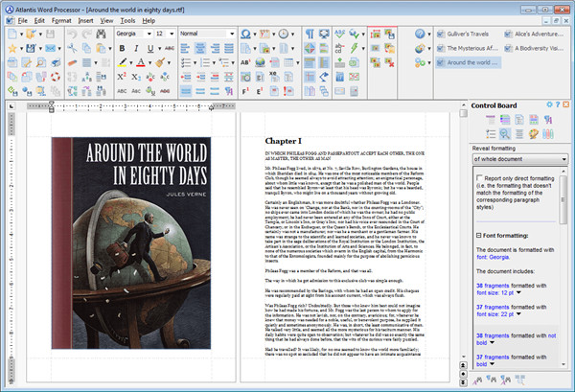
Task: Insert hyperlink globe icon
Action: (260, 62)
